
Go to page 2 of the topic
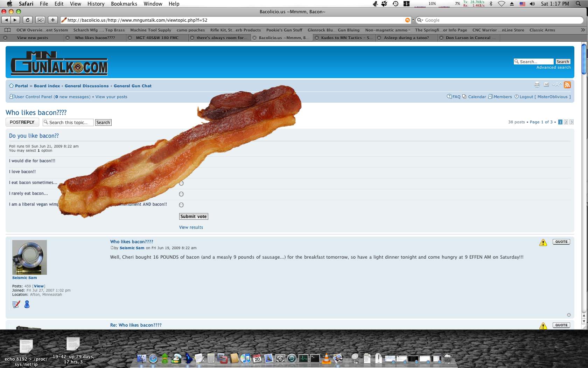566,122
